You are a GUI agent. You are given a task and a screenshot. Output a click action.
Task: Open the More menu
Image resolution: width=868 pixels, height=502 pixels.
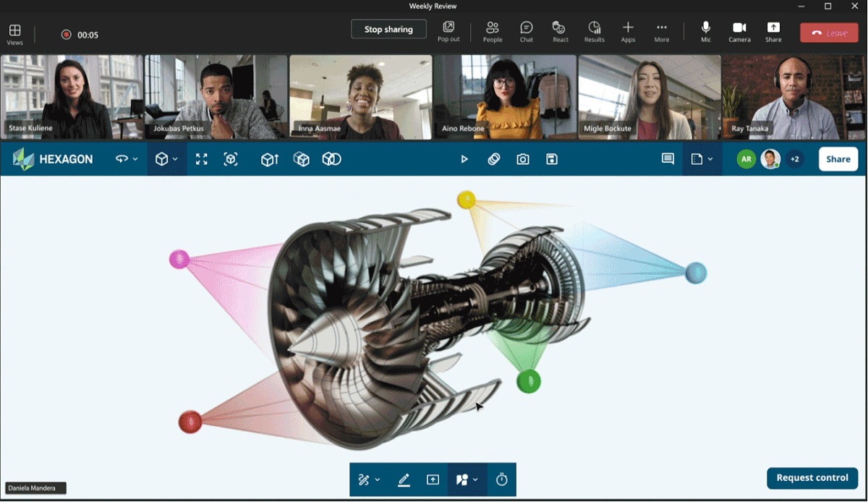coord(660,32)
